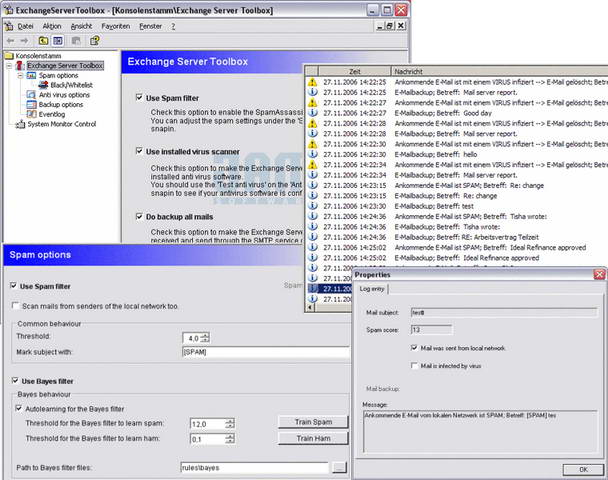Open the Datei menu
608x480 pixels.
point(25,26)
